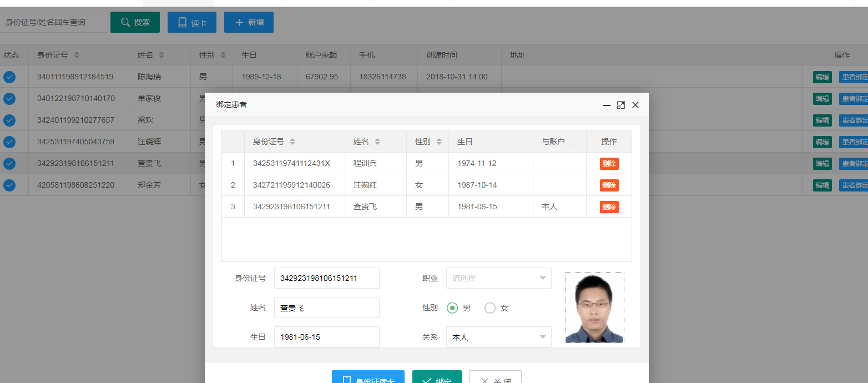
Task: Click the status check icon for 单家俊
Action: pos(9,99)
